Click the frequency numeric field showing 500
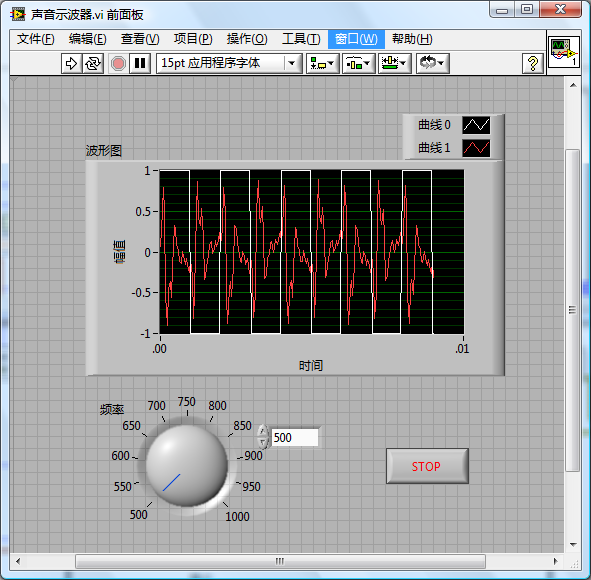Image resolution: width=591 pixels, height=580 pixels. click(x=294, y=438)
